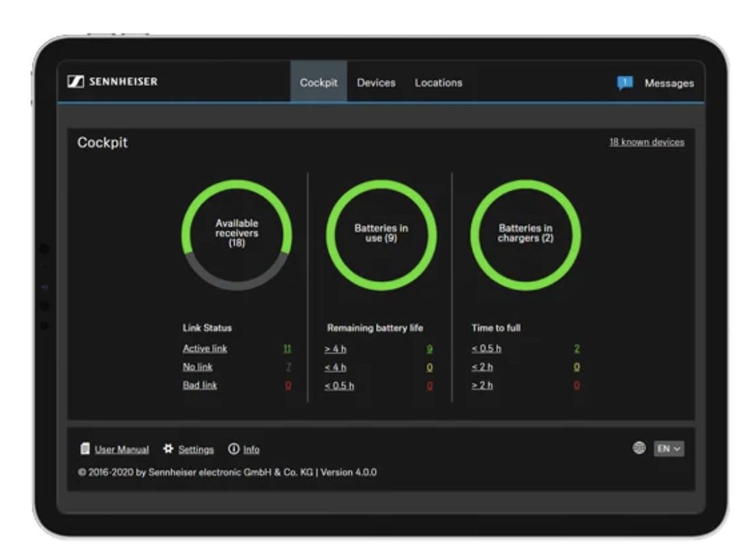
Task: Open the Devices tab
Action: tap(376, 83)
